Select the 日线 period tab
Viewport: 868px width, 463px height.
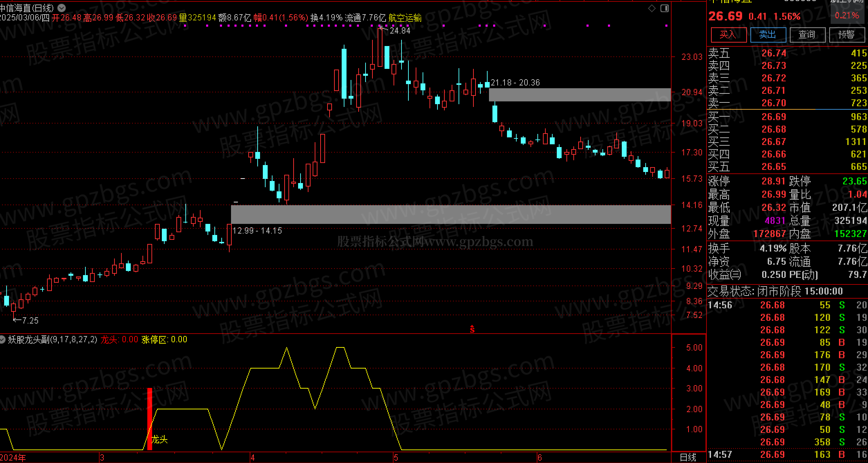click(x=688, y=457)
